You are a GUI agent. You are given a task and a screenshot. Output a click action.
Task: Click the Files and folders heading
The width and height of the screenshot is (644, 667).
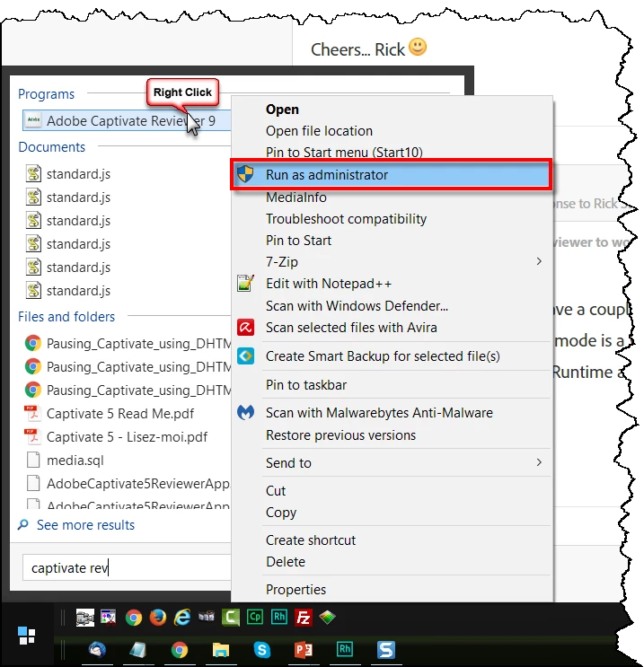click(x=66, y=317)
